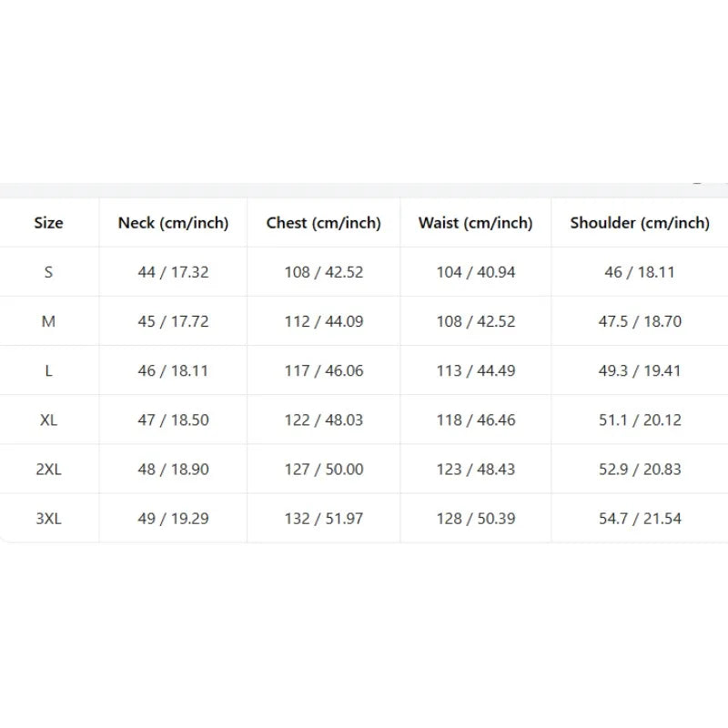
Task: Click chest value 127 / 50.00
Action: click(x=324, y=469)
